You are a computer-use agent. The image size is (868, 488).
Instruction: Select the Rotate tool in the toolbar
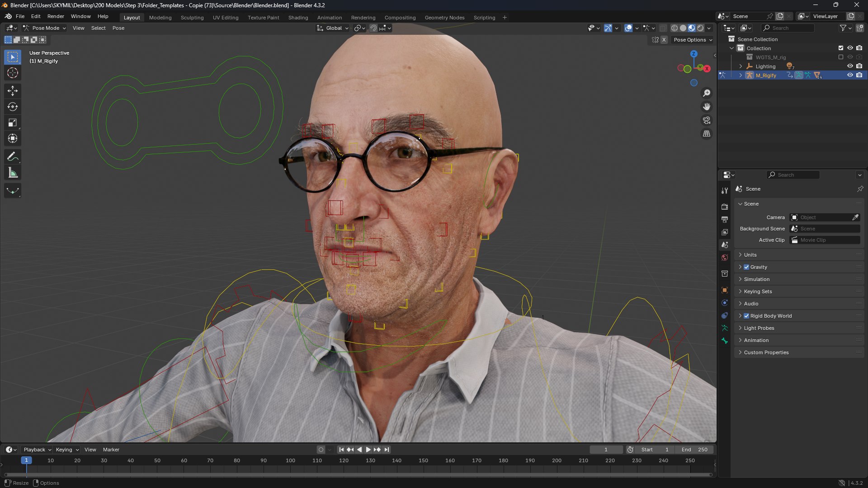pyautogui.click(x=13, y=107)
